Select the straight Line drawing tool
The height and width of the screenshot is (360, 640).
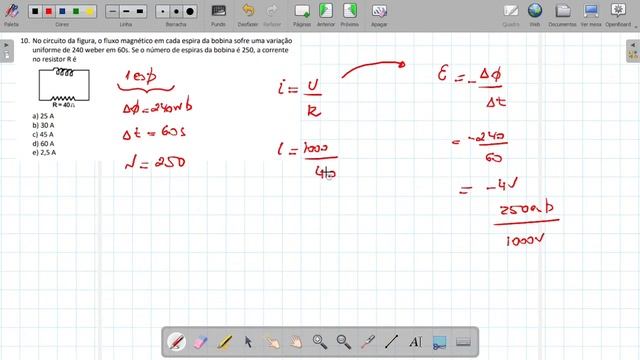click(x=391, y=342)
